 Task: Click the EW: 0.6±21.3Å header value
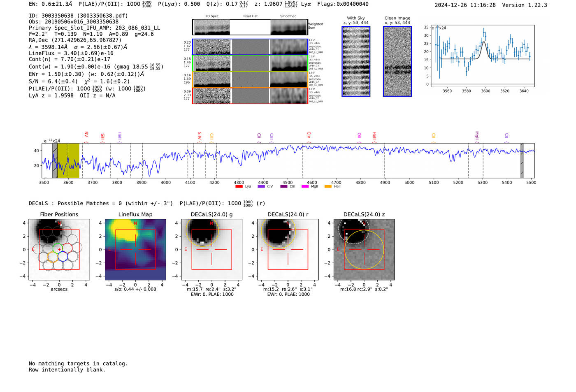pyautogui.click(x=50, y=4)
